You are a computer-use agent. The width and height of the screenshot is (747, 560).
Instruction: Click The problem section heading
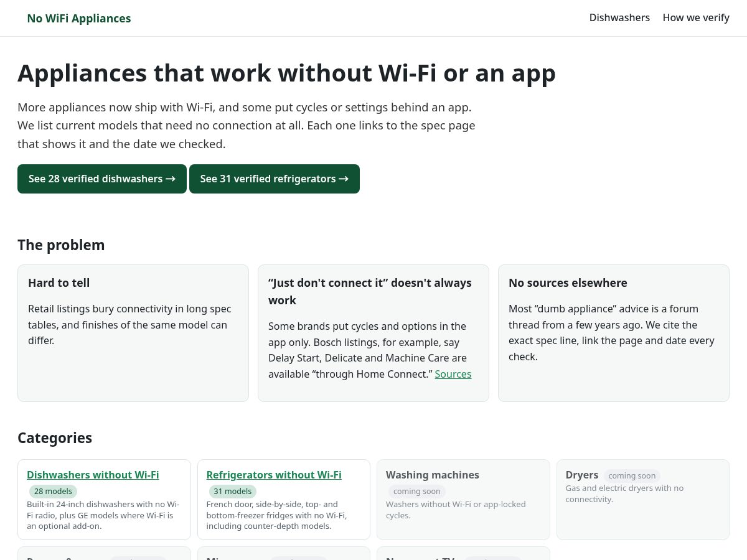61,245
